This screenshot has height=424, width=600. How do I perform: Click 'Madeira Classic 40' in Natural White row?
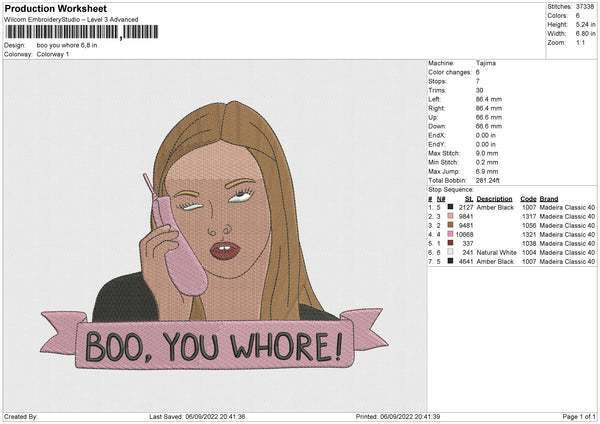tap(567, 252)
